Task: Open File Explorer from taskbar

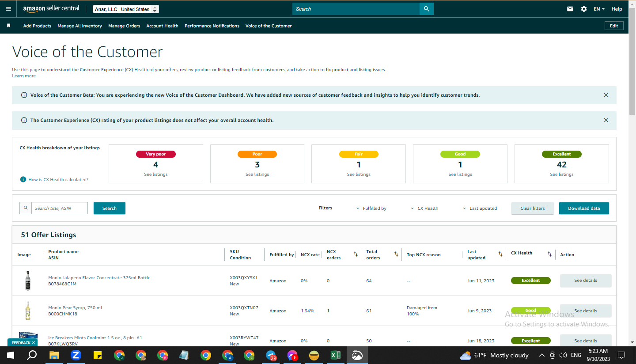Action: tap(54, 355)
